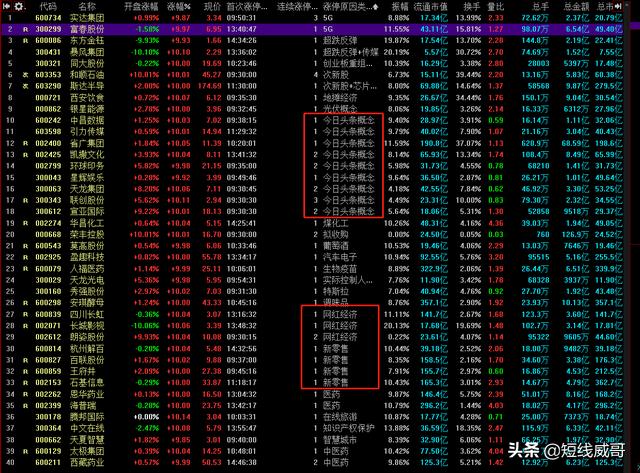Select the stock name 联创股份
The image size is (640, 473).
[87, 200]
